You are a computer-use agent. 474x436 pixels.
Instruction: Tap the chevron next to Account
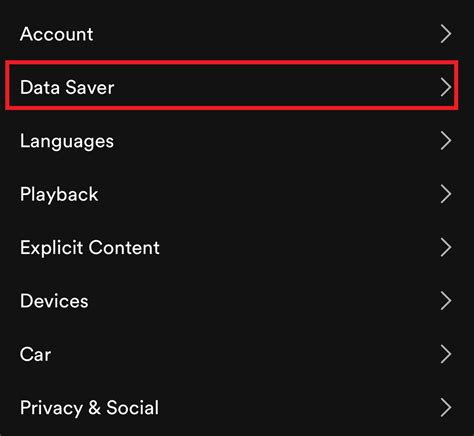coord(446,34)
